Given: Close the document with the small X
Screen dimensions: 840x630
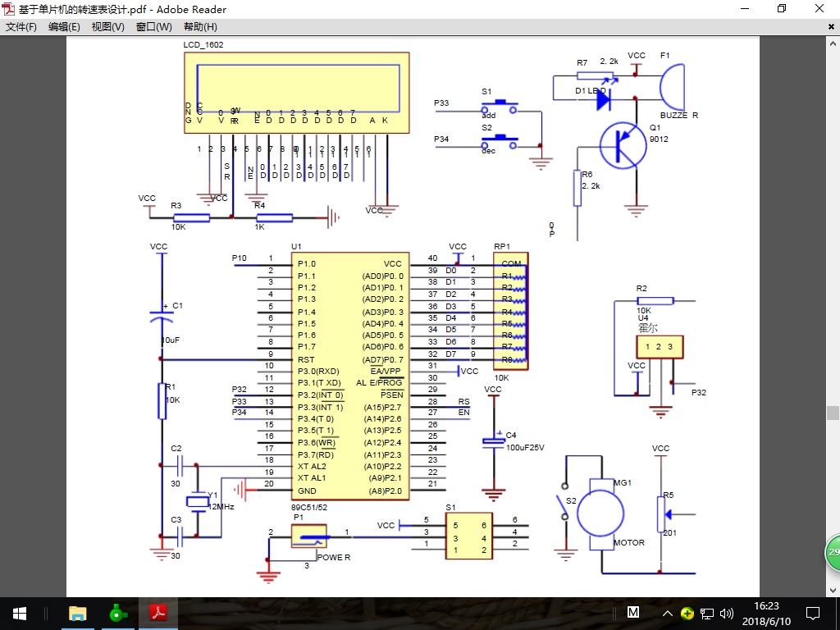Looking at the screenshot, I should tap(831, 27).
